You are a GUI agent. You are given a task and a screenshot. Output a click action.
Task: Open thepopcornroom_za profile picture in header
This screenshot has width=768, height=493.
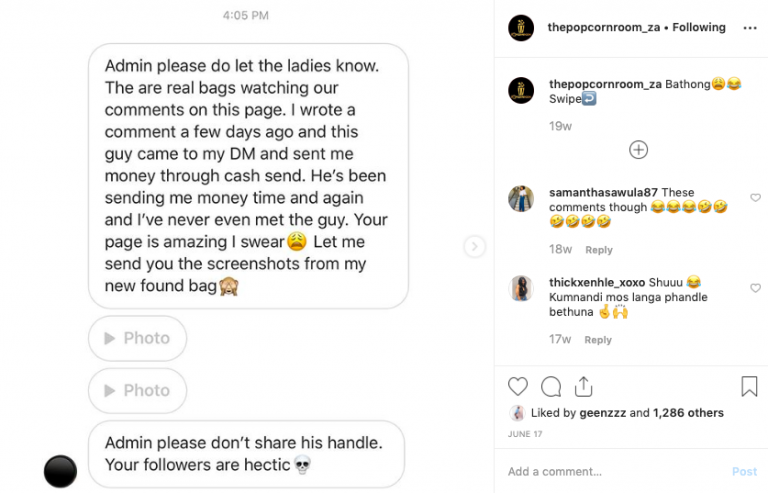pos(520,28)
